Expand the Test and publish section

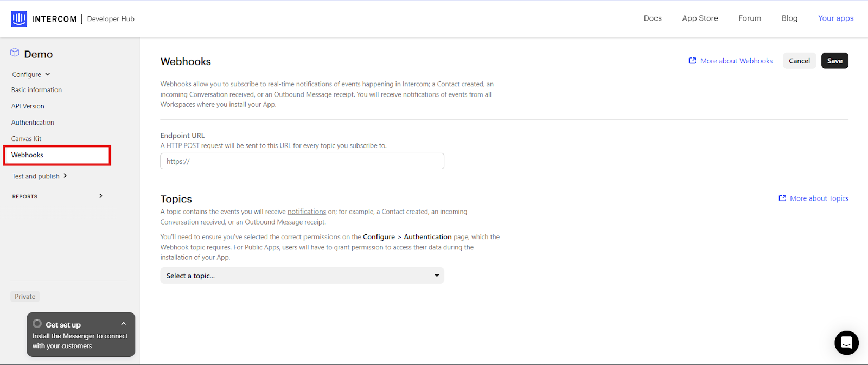tap(40, 176)
